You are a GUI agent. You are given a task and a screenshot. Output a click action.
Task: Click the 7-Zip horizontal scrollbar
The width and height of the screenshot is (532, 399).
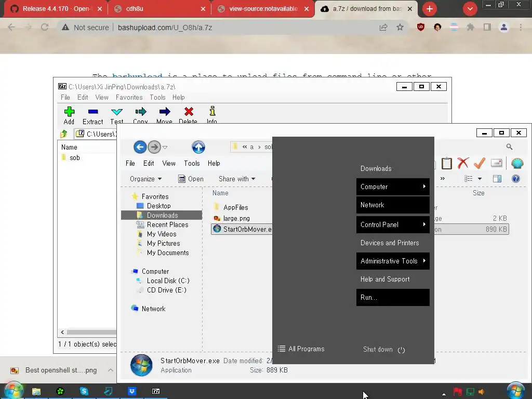coord(91,332)
